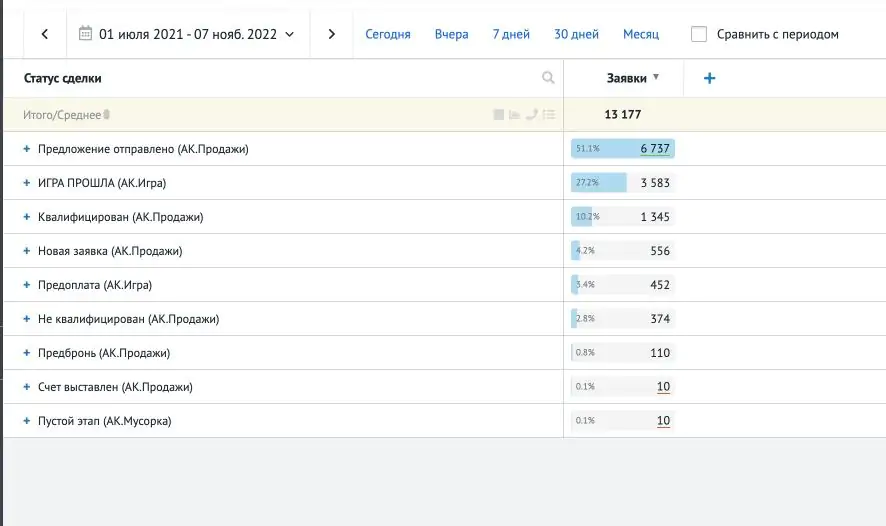Open the chart icon in Итого row

[x=514, y=115]
